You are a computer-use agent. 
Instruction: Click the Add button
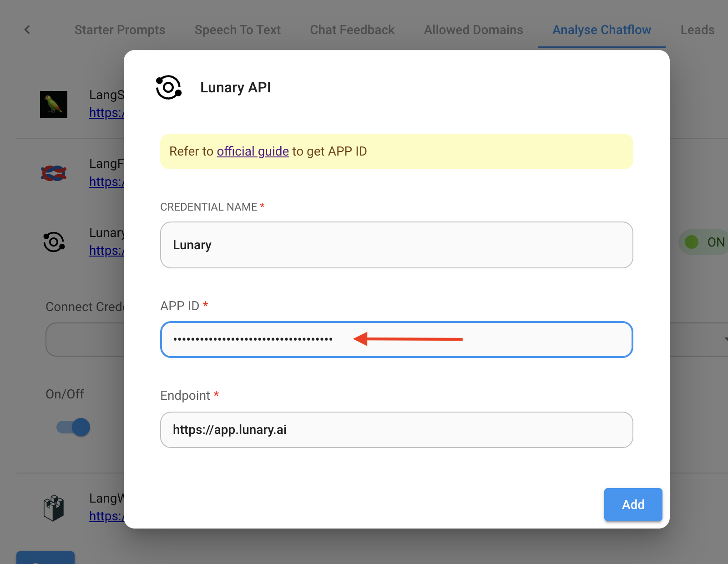[633, 504]
